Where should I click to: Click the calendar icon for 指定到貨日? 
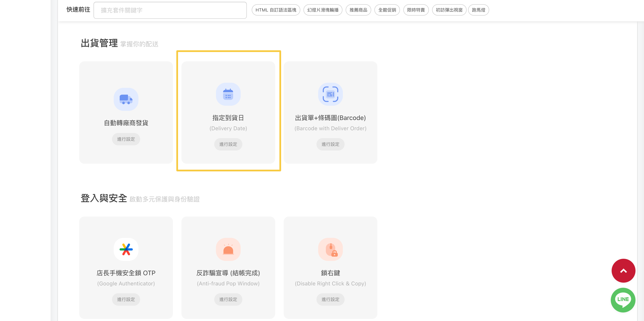[x=228, y=94]
